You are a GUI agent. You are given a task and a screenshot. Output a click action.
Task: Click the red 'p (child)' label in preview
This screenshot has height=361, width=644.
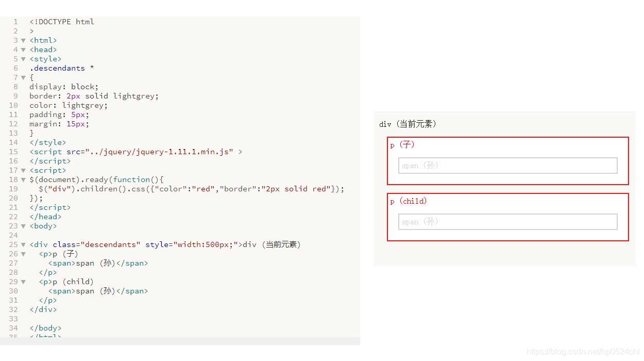click(x=409, y=201)
